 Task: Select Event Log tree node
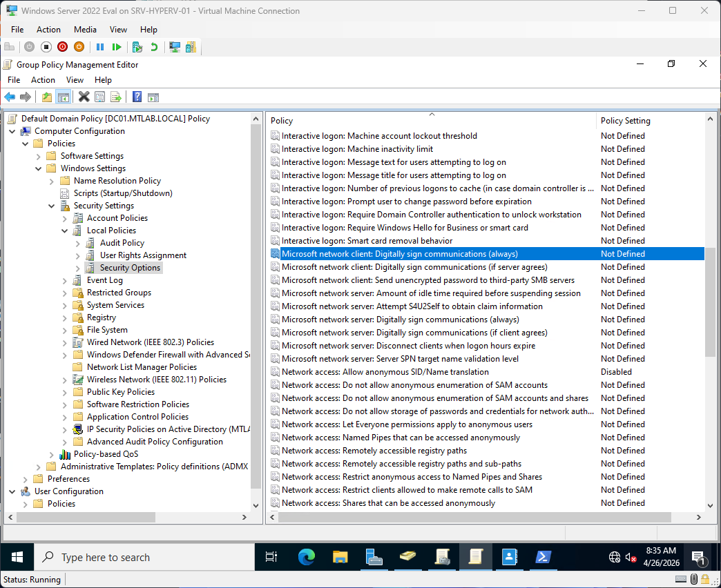pos(104,280)
